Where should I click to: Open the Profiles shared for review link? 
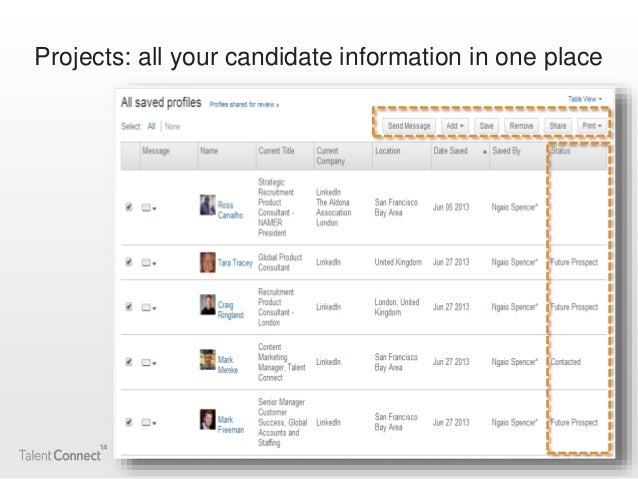coord(244,103)
